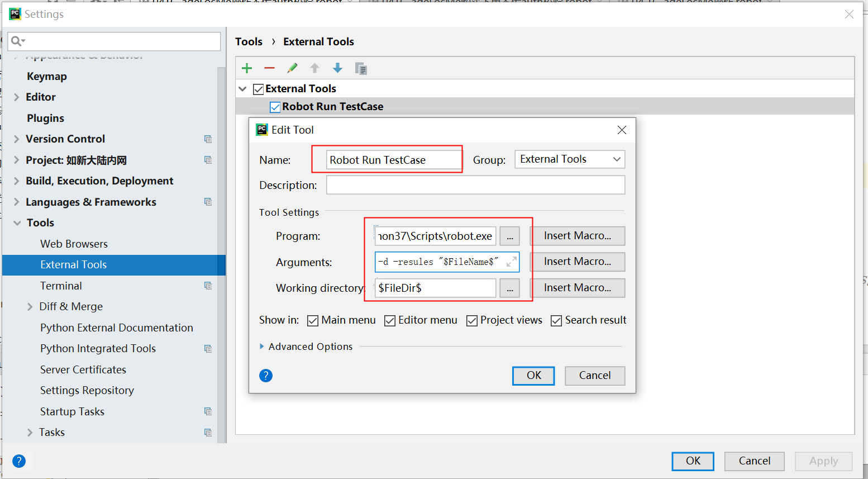This screenshot has height=479, width=868.
Task: Expand the Version Control node
Action: [16, 139]
